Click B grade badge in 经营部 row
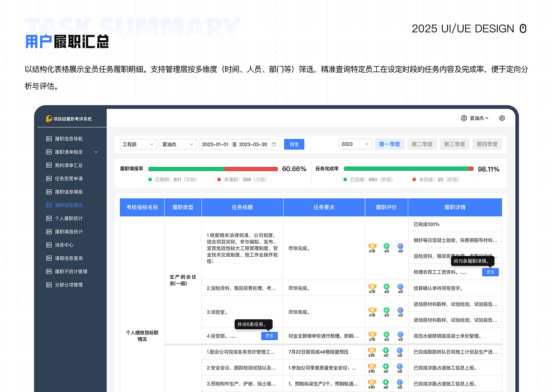553x392 pixels. [x=387, y=334]
